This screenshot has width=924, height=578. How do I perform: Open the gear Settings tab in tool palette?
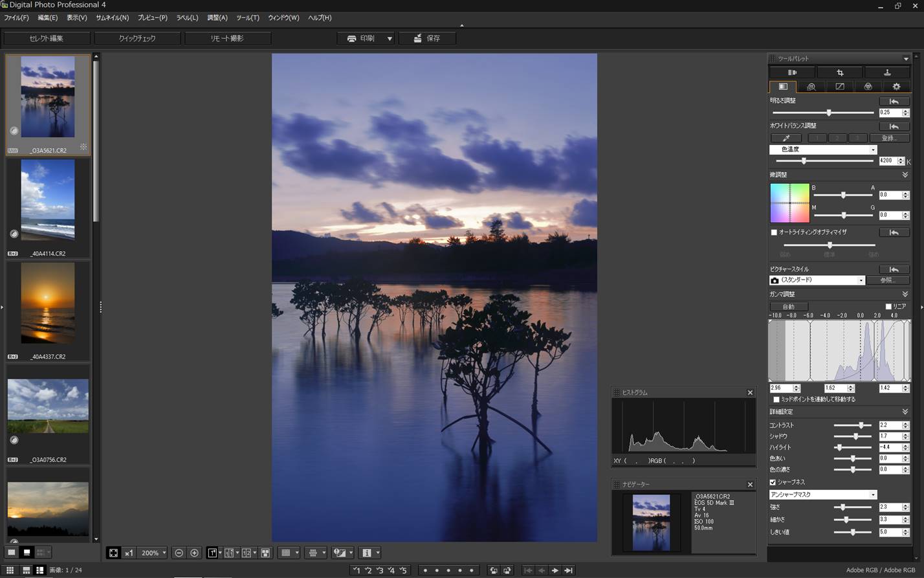896,86
